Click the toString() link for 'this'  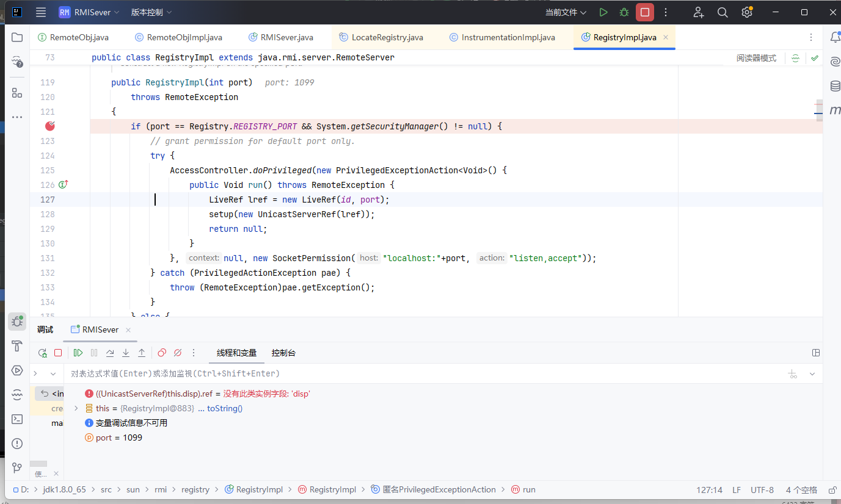coord(225,408)
